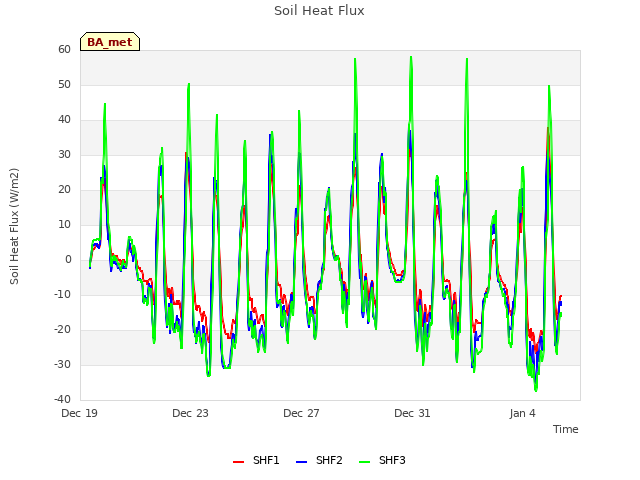The height and width of the screenshot is (480, 640).
Task: Click the blue SHF2 legend marker
Action: pos(301,462)
